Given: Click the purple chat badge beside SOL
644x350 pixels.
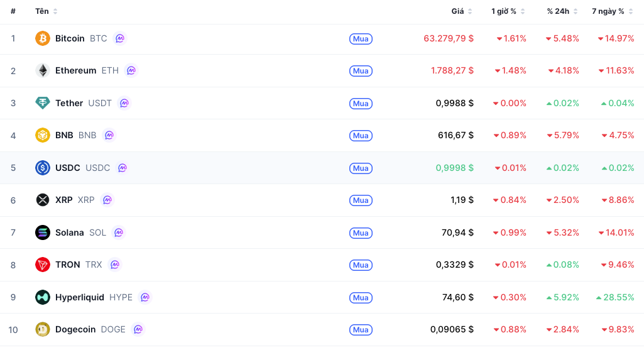Looking at the screenshot, I should coord(119,232).
